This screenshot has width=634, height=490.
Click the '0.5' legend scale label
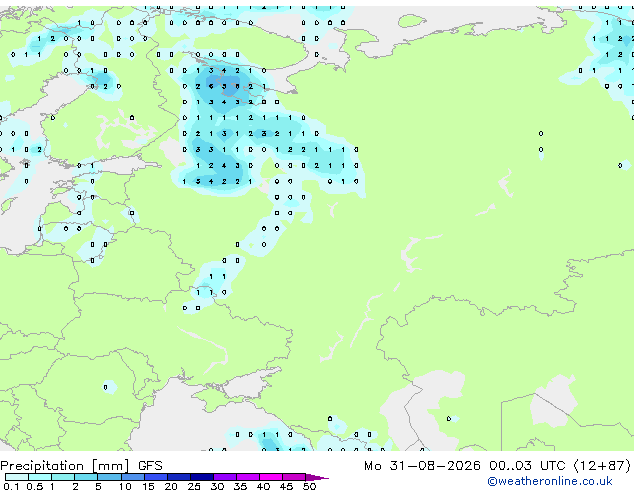[x=34, y=486]
